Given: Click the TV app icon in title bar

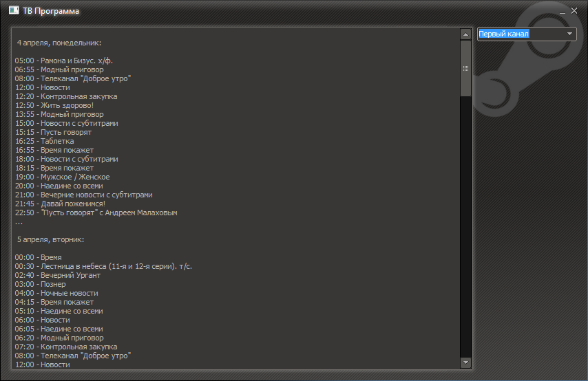Looking at the screenshot, I should pyautogui.click(x=13, y=11).
